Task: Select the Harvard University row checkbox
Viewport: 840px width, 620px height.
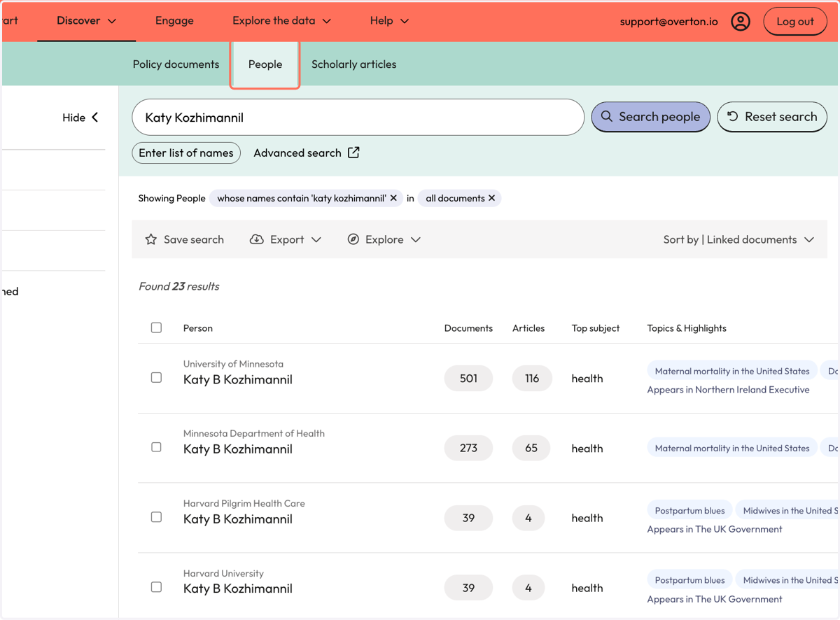Action: [156, 587]
